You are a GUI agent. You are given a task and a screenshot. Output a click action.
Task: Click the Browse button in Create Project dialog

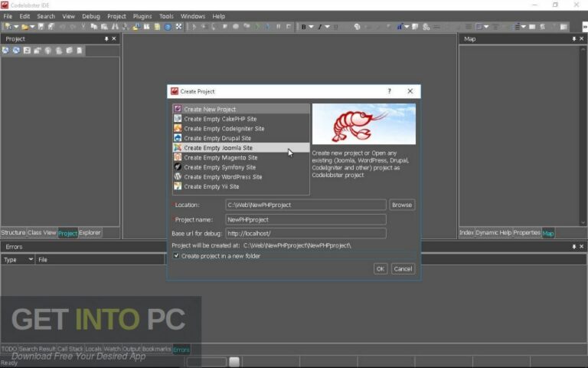(x=402, y=205)
